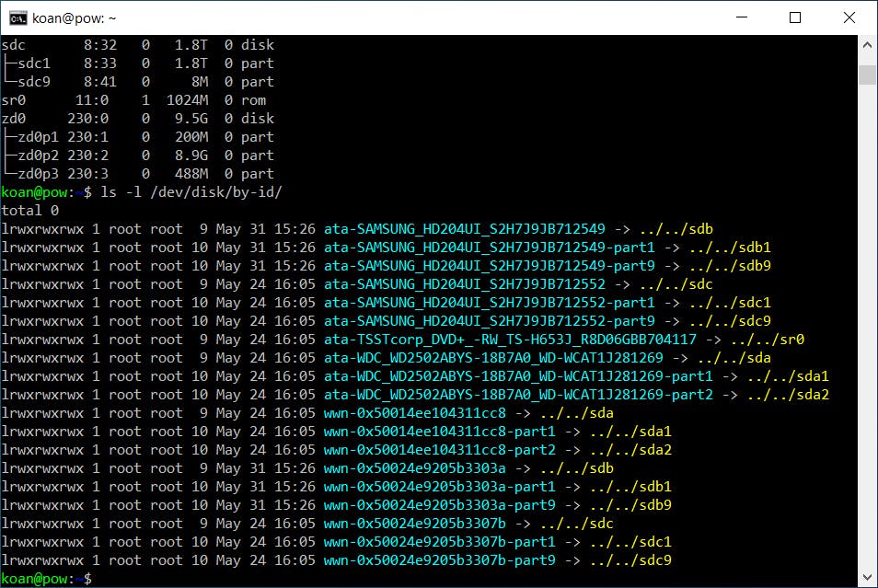Click the 9.5G size value of zd0

(x=191, y=119)
